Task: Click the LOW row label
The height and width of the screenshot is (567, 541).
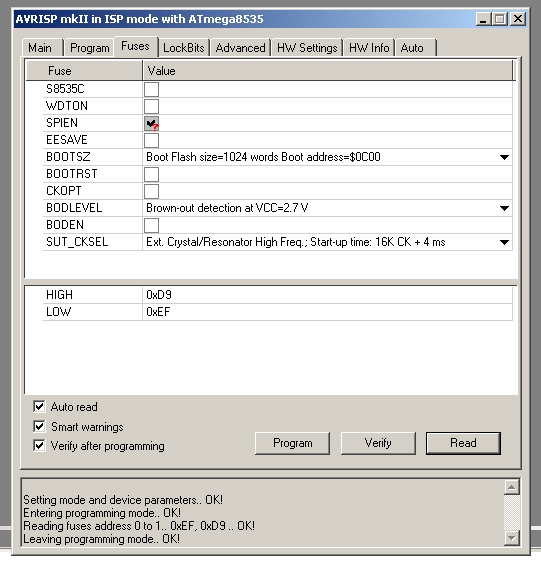Action: (59, 312)
